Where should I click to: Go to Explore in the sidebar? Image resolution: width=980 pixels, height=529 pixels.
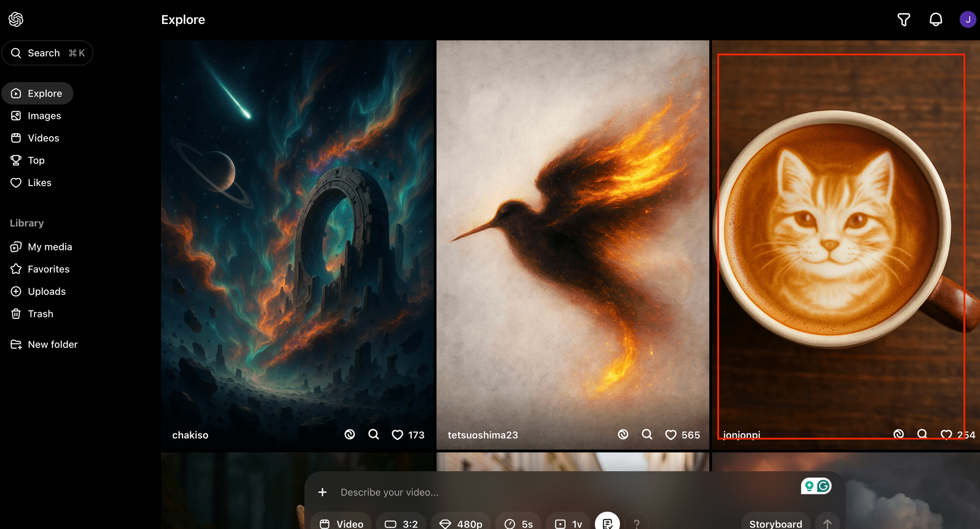37,94
